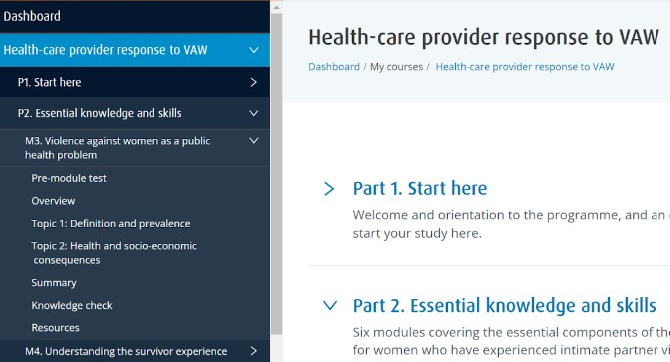The image size is (670, 362).
Task: Expand P1. Start here sidebar arrow
Action: 253,82
